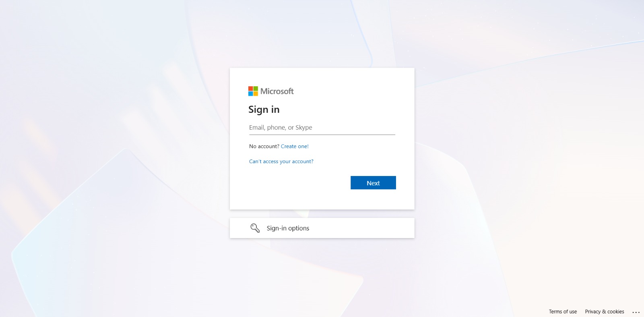
Task: Open the three-dot more menu in footer
Action: click(636, 312)
